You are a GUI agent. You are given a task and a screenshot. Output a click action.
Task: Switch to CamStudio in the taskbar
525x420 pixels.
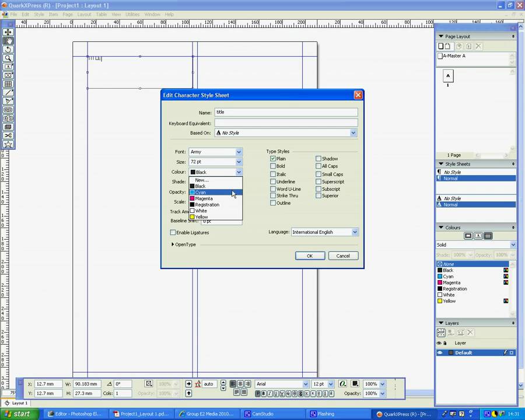click(274, 414)
